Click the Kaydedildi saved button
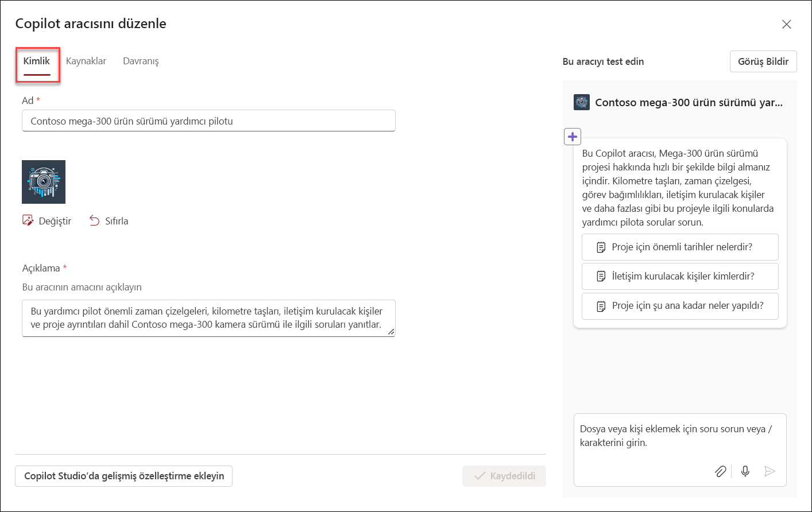This screenshot has height=512, width=812. coord(504,476)
